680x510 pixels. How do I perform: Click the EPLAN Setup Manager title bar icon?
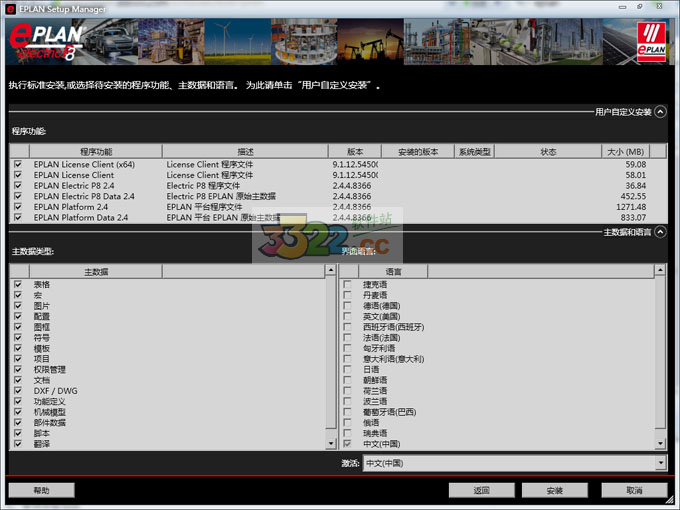9,8
